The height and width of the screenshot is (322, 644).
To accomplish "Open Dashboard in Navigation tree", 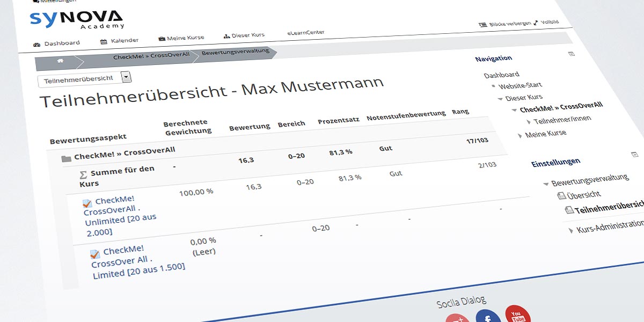I will click(501, 75).
